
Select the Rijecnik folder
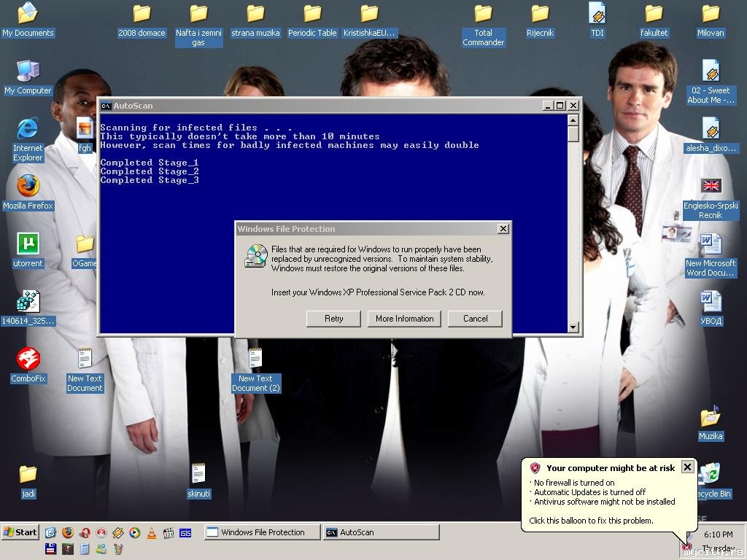pyautogui.click(x=541, y=20)
